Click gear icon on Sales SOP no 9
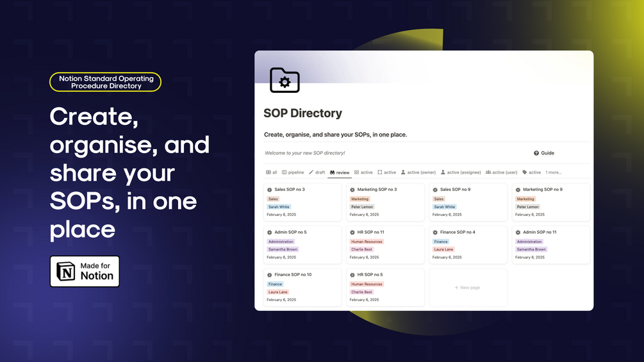 (435, 190)
